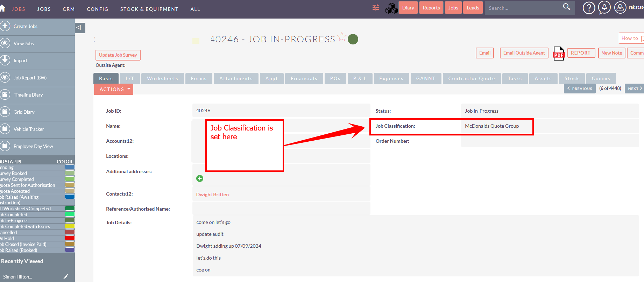
Task: Open the CRM menu
Action: (x=69, y=9)
